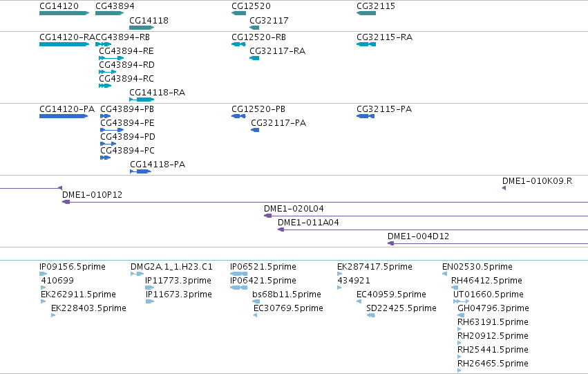Select BAC clone DME1-020L04

click(426, 216)
